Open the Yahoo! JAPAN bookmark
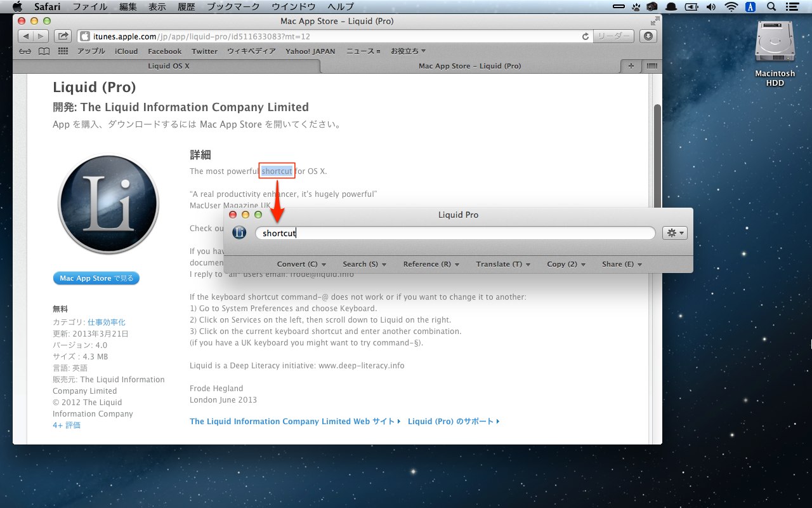Viewport: 812px width, 508px height. (310, 51)
